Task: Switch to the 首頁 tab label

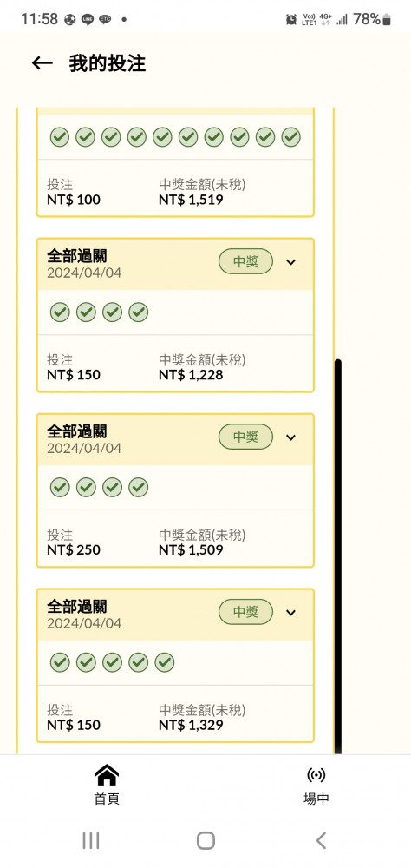Action: tap(107, 799)
